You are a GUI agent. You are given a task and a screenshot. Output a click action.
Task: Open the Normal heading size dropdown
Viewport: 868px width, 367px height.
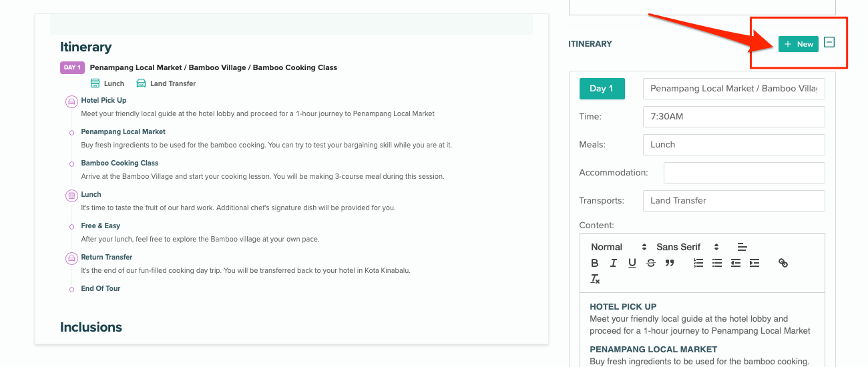tap(619, 247)
